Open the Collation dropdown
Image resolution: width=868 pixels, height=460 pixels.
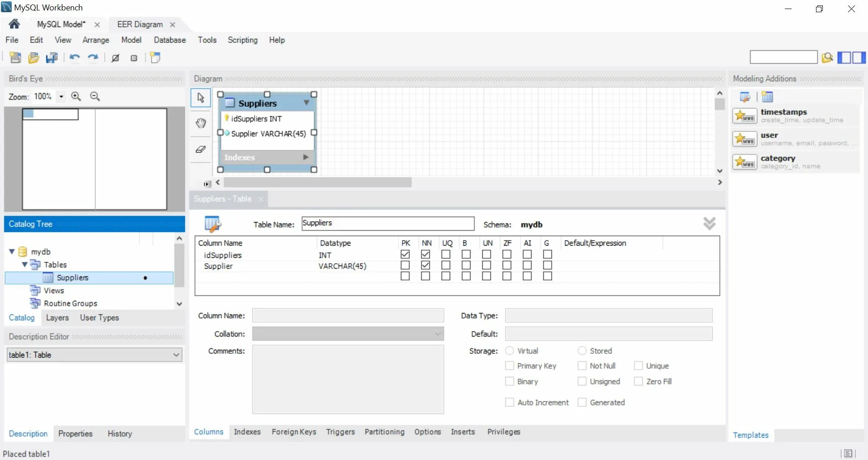[x=348, y=334]
